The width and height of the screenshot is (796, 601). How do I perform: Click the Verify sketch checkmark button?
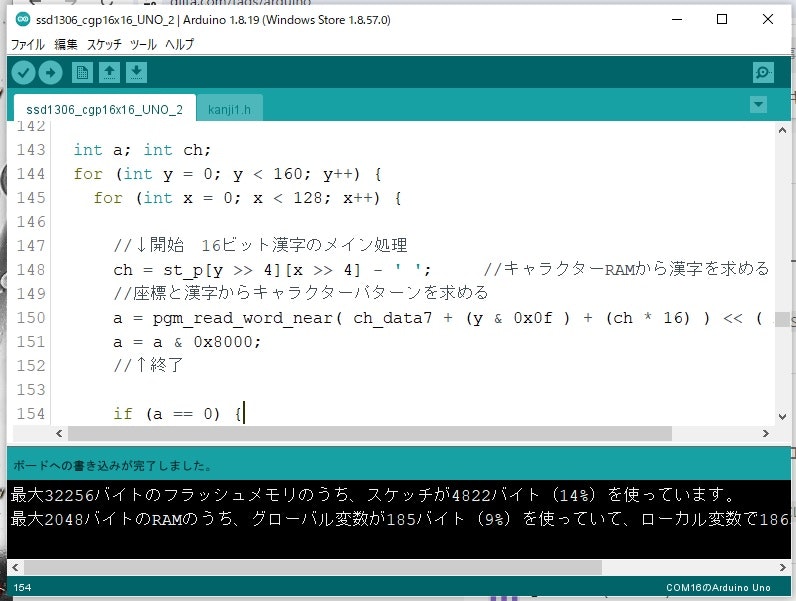23,73
